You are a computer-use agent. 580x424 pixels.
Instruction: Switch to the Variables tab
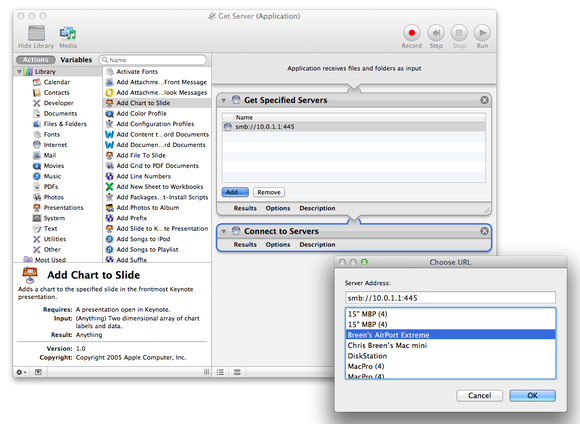(76, 60)
